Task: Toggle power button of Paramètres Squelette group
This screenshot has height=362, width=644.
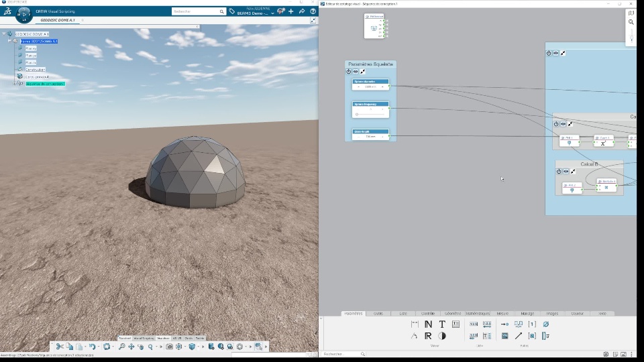Action: click(x=349, y=72)
